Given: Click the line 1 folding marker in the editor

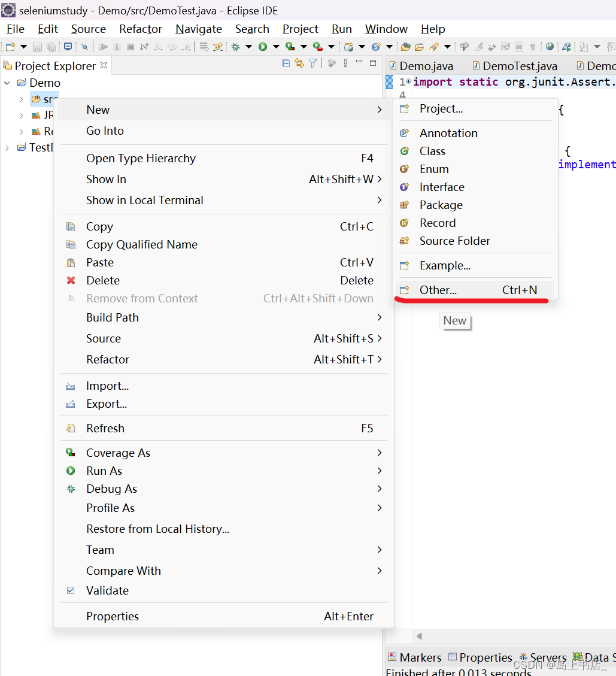Looking at the screenshot, I should point(408,81).
